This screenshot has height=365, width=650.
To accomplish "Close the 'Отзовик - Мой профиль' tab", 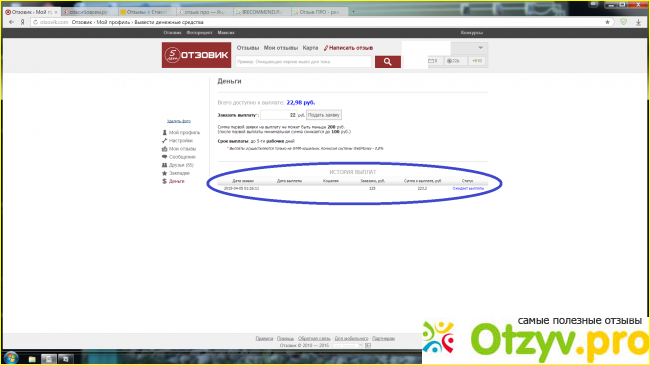I will tap(56, 12).
